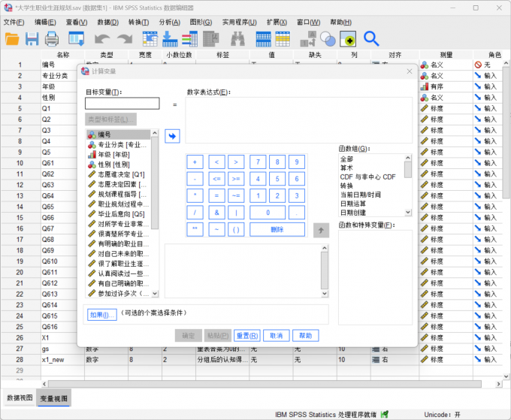Click the 测量 column header
This screenshot has height=420, width=511.
pos(446,55)
